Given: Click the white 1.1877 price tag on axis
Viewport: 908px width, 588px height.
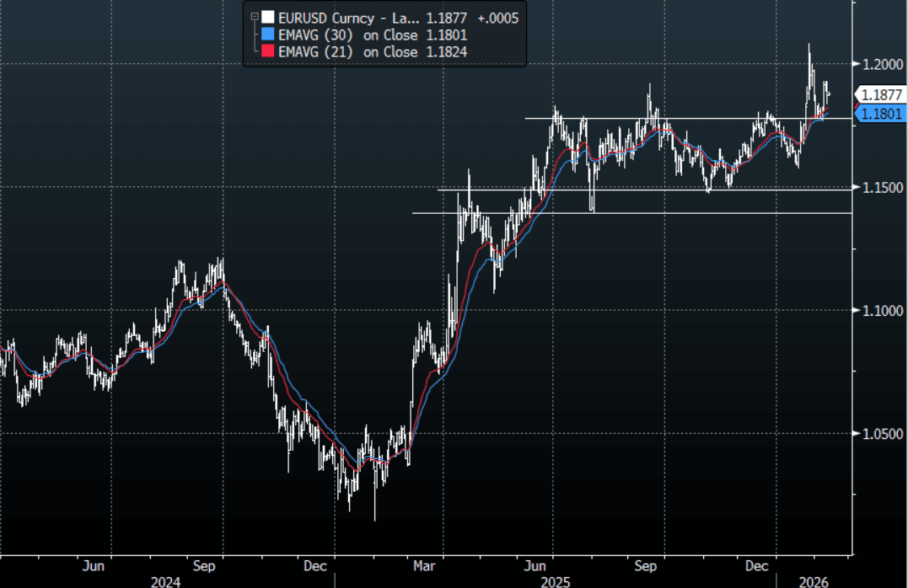Looking at the screenshot, I should [x=881, y=94].
